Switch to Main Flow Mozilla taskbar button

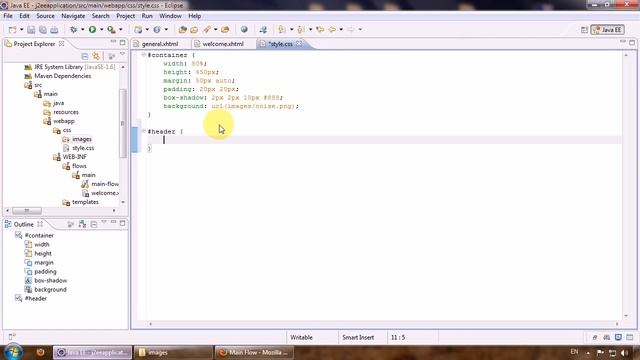[x=255, y=352]
